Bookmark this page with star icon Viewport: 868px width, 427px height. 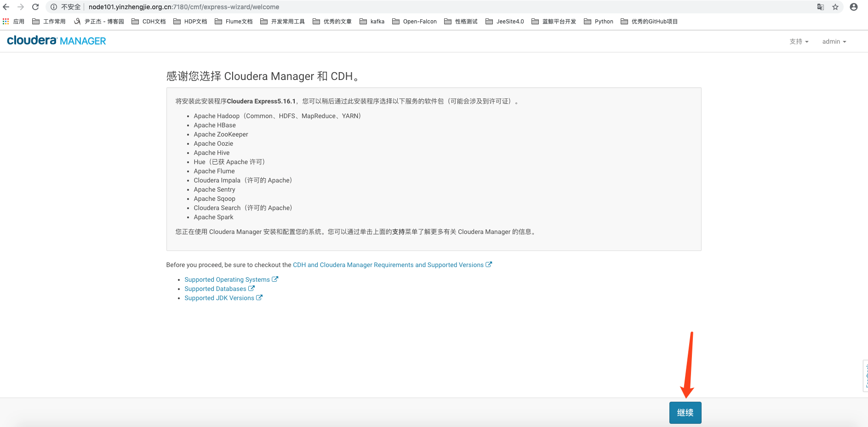coord(835,7)
